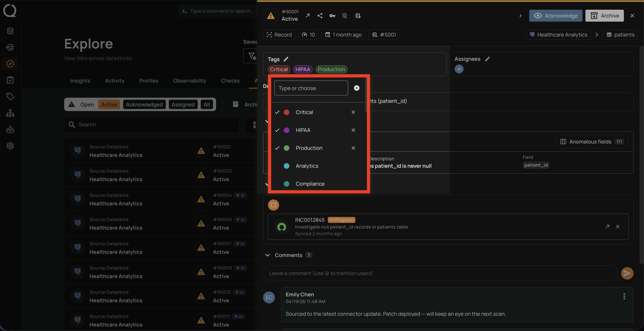Remove the Critical tag via its X
Image resolution: width=644 pixels, height=331 pixels.
click(x=353, y=112)
